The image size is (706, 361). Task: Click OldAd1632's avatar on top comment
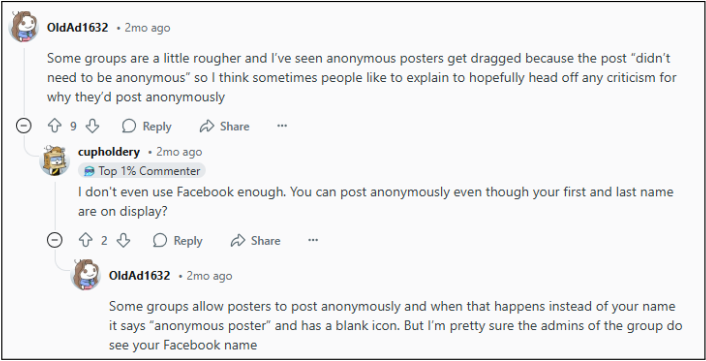coord(24,28)
